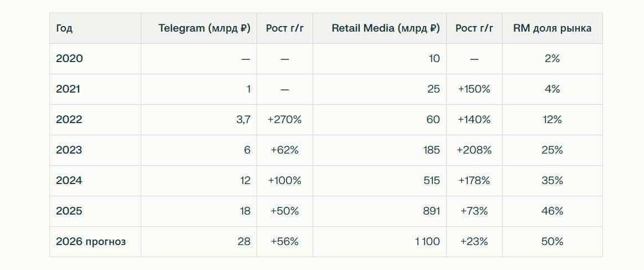Click the 2% market share cell
The image size is (644, 270).
[x=553, y=59]
